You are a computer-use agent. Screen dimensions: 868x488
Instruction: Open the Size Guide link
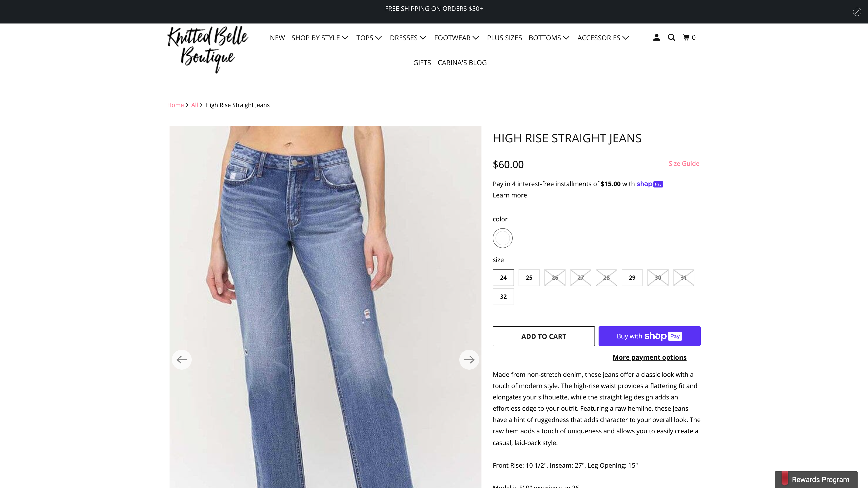pos(684,163)
